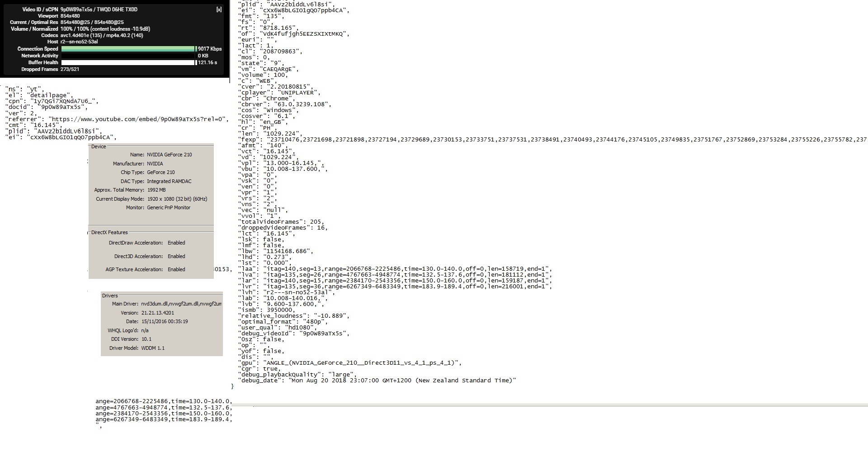Click the driver Version 21.21.13.4201 value
The width and height of the screenshot is (868, 475).
[157, 313]
